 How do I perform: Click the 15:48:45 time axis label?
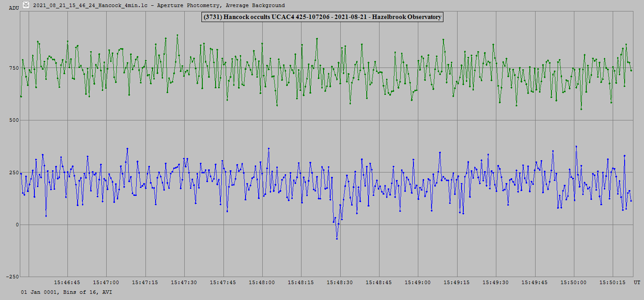pyautogui.click(x=379, y=282)
